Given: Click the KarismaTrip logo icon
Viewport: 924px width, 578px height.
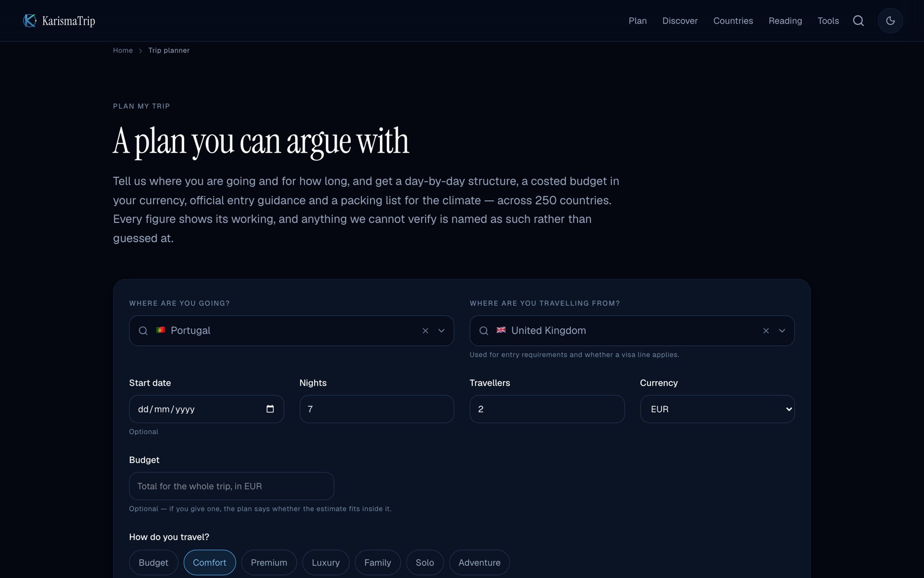Looking at the screenshot, I should point(30,21).
